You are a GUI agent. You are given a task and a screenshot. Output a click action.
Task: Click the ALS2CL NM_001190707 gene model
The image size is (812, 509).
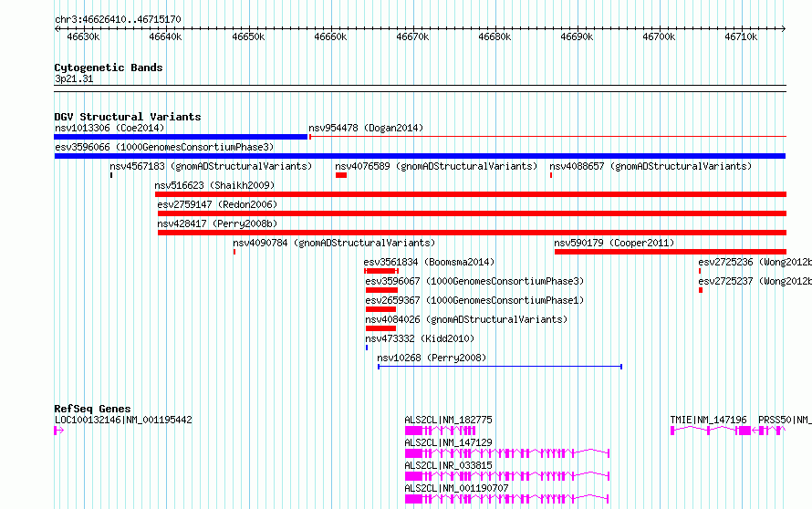(x=507, y=499)
